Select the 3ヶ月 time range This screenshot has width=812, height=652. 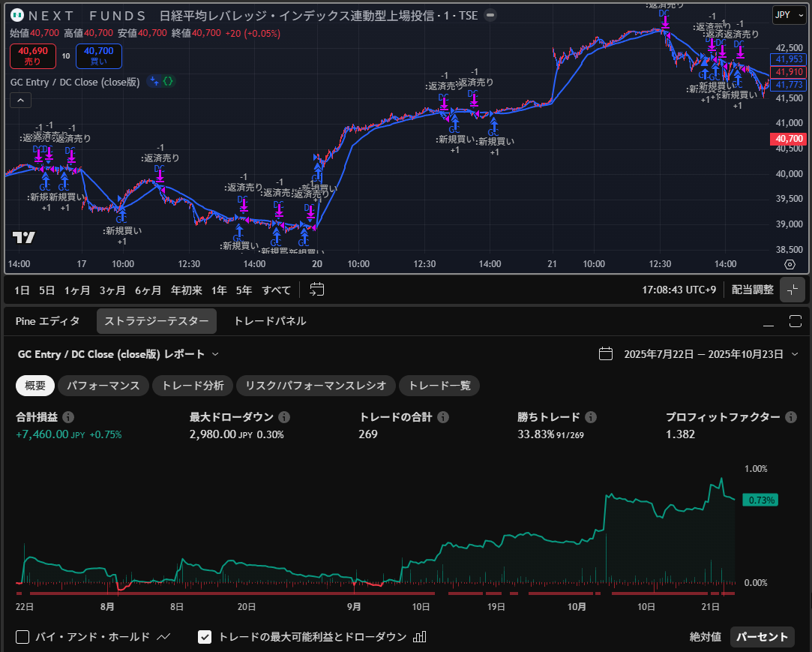pos(112,290)
